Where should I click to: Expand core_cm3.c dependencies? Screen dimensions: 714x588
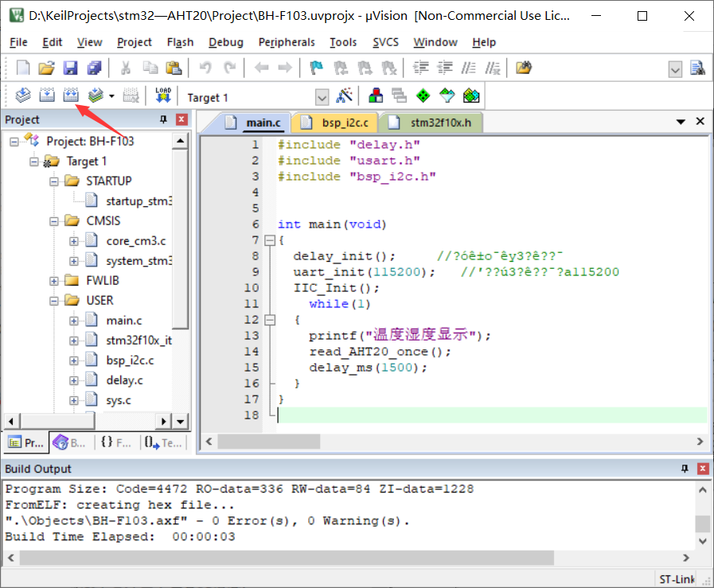coord(74,241)
